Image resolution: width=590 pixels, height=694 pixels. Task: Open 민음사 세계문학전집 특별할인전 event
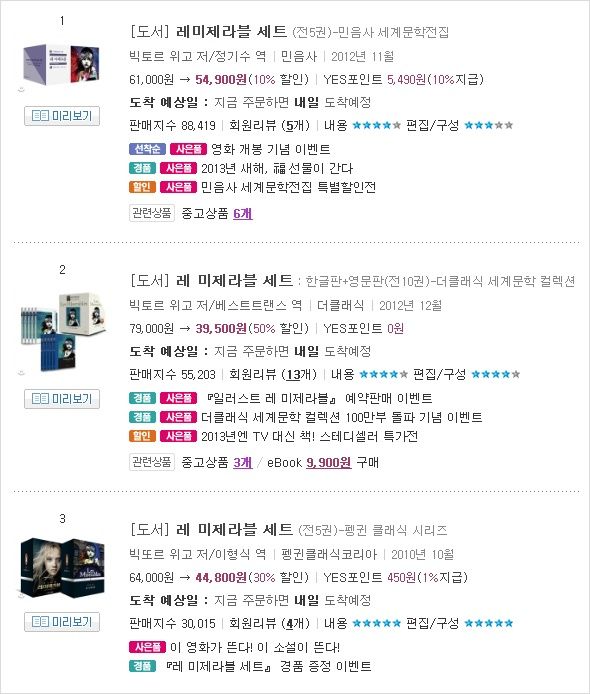(288, 187)
